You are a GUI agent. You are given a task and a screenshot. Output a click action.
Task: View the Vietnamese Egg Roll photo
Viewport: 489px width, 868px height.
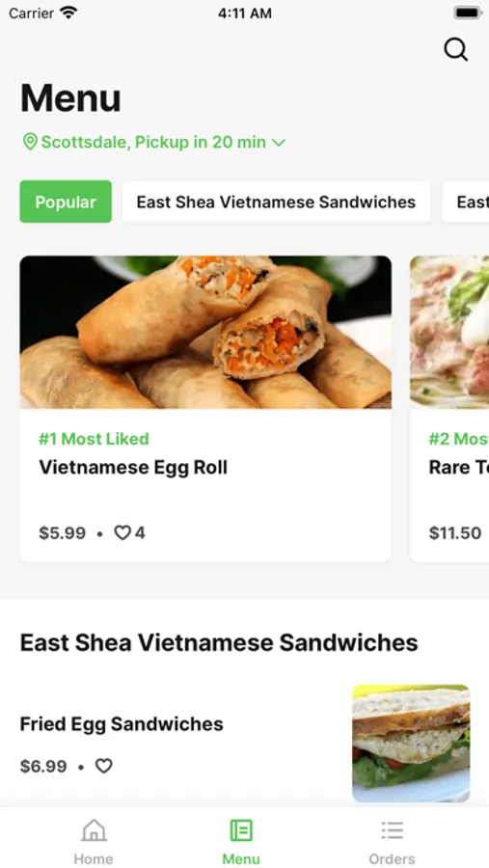205,332
